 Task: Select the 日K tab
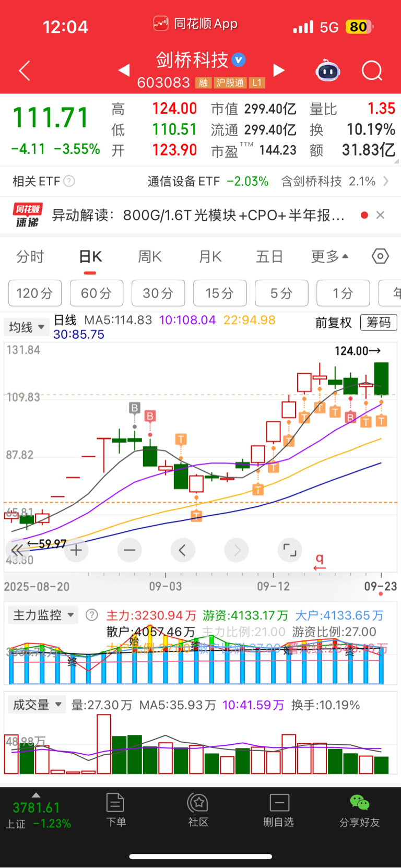90,256
